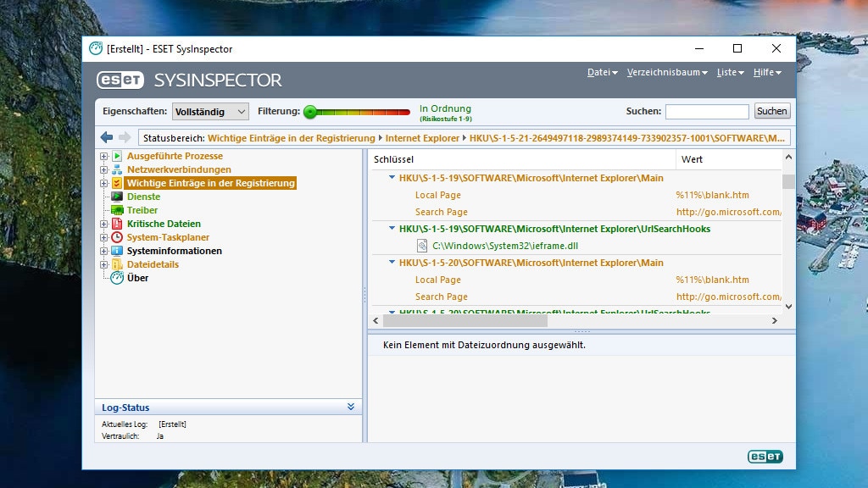
Task: Click the grey forward navigation arrow
Action: click(125, 137)
